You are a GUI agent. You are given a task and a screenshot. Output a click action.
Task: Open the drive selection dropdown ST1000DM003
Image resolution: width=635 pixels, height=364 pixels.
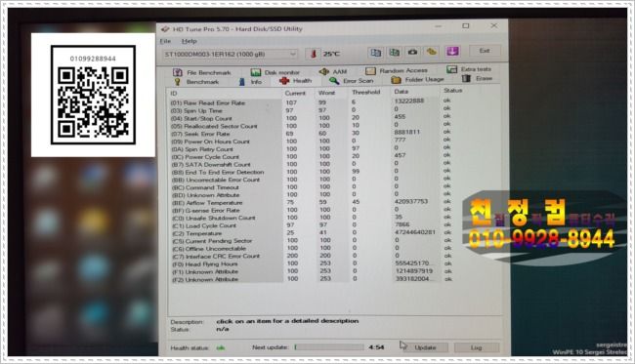tap(230, 55)
